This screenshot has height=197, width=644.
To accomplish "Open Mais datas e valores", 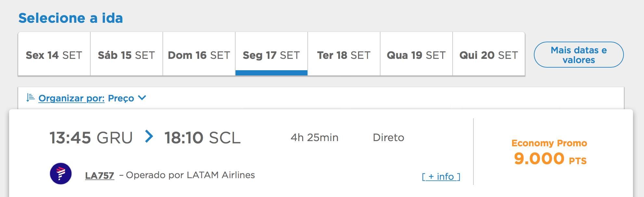I will click(x=579, y=55).
